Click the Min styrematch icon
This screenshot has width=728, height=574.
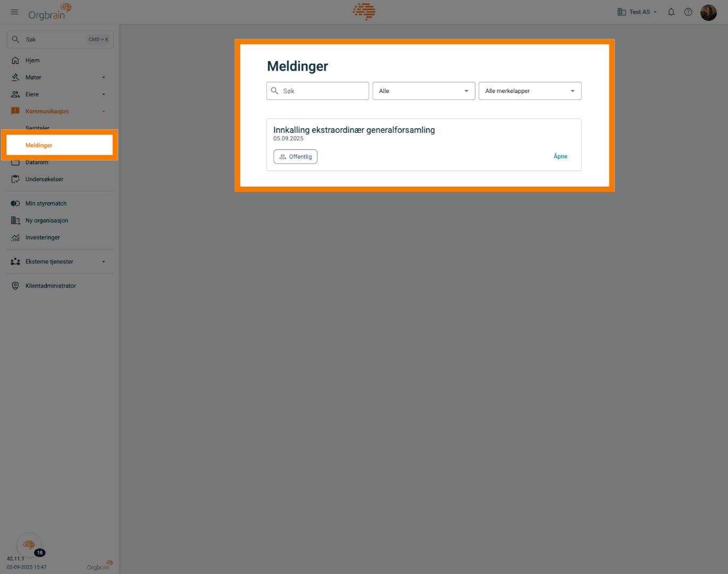[15, 204]
